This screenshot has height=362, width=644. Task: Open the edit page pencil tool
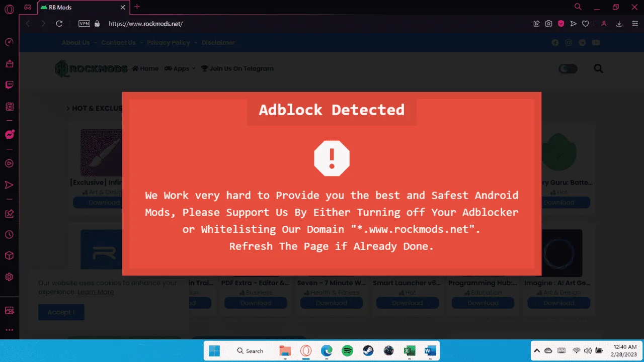(536, 24)
